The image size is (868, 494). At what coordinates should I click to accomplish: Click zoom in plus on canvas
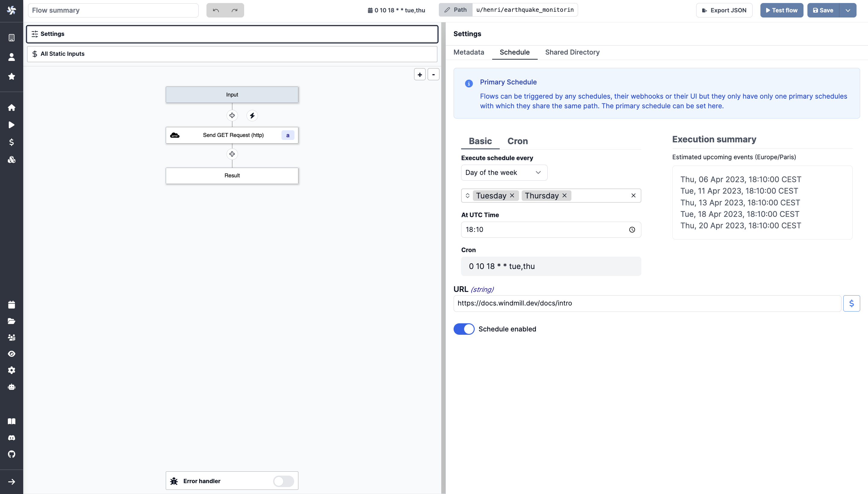[420, 75]
